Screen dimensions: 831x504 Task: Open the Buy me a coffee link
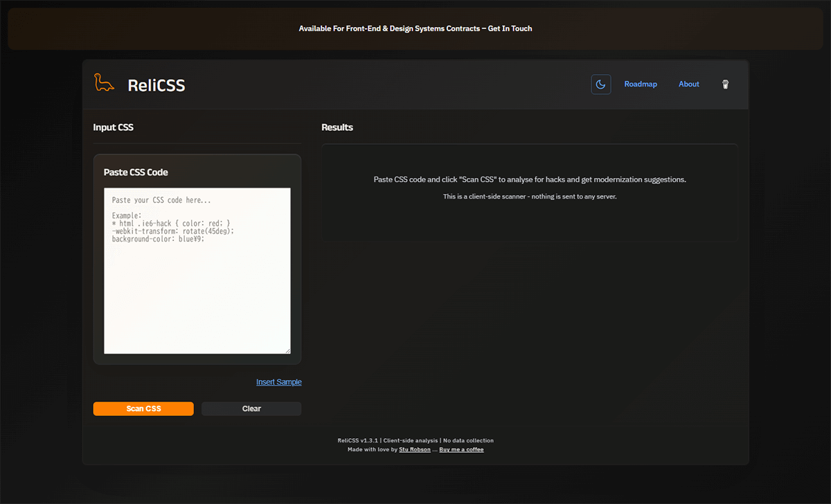[x=461, y=450]
